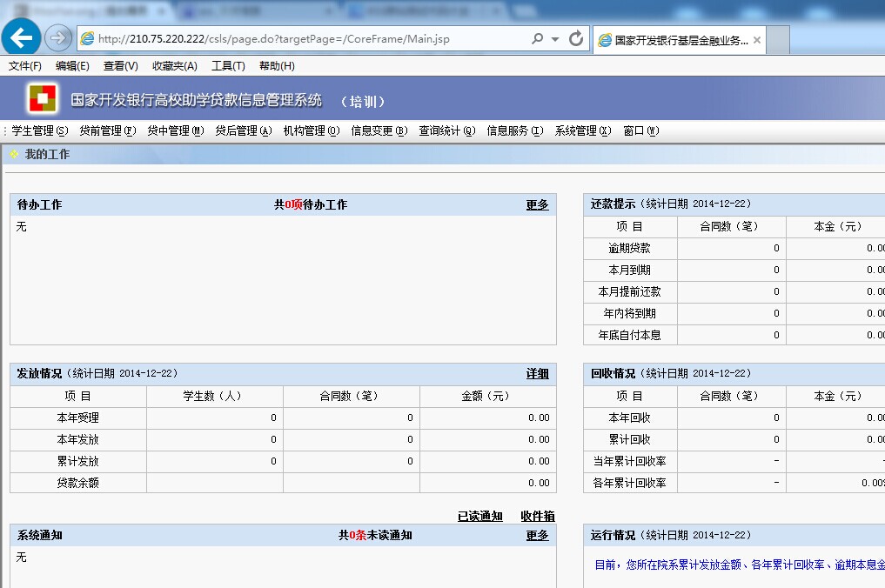Click the 运行情况 panel title
This screenshot has width=885, height=588.
[x=613, y=536]
